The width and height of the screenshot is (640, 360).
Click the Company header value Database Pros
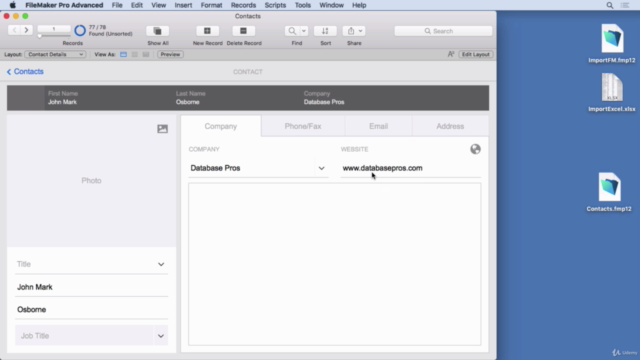pos(324,102)
